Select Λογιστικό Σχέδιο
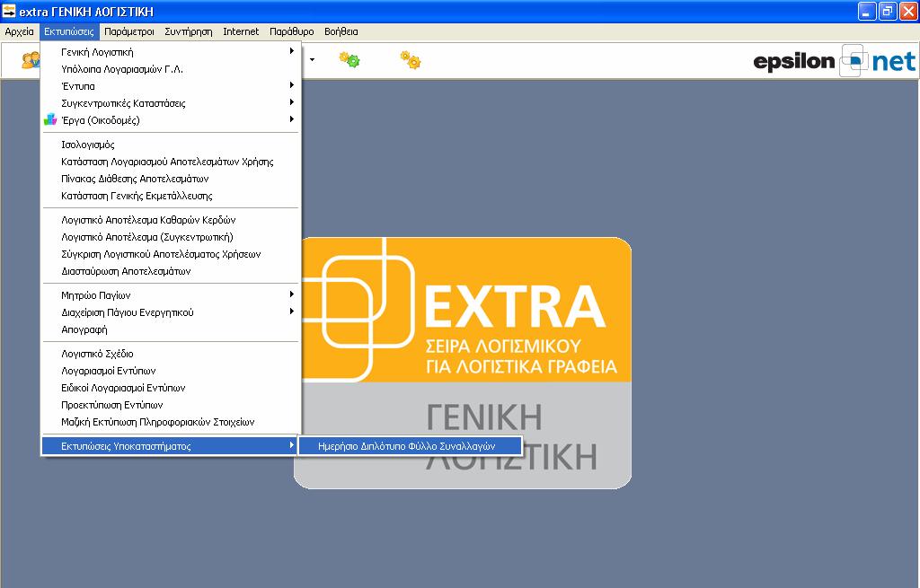Image resolution: width=920 pixels, height=588 pixels. [x=170, y=354]
